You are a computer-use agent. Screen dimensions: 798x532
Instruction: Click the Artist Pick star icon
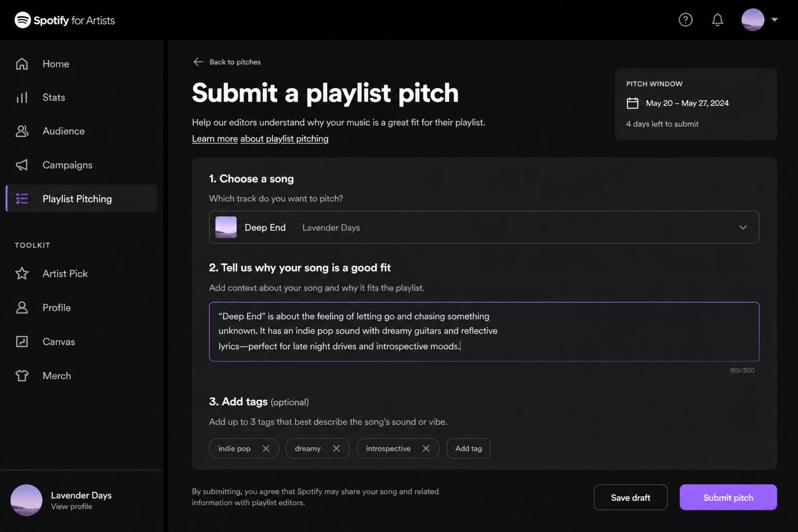pyautogui.click(x=22, y=273)
